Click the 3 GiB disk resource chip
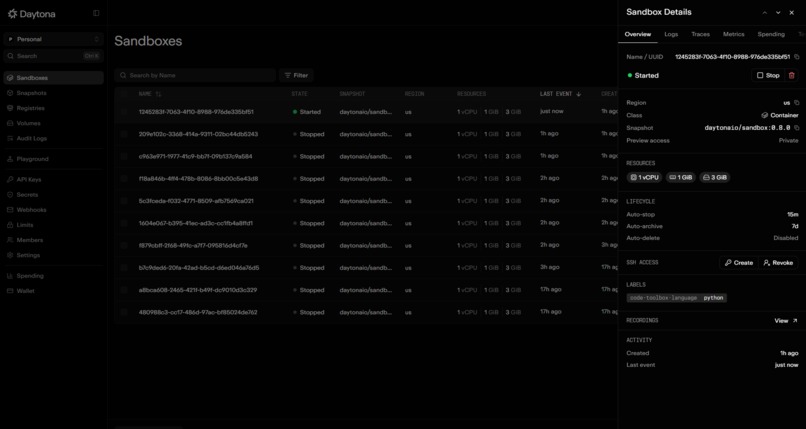 (715, 178)
